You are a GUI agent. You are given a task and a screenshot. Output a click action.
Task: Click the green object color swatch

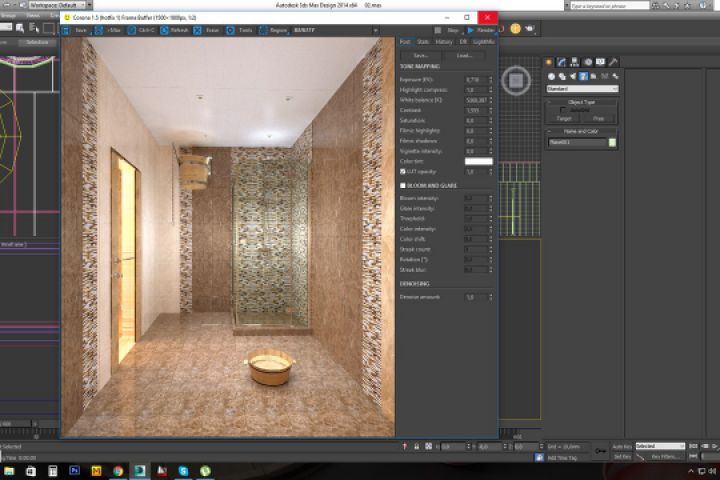[x=612, y=142]
